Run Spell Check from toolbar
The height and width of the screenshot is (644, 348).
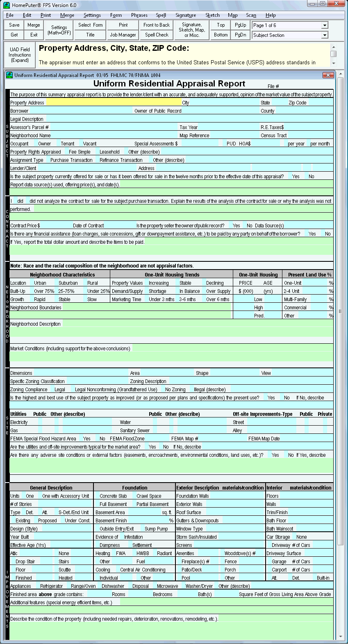(x=157, y=35)
